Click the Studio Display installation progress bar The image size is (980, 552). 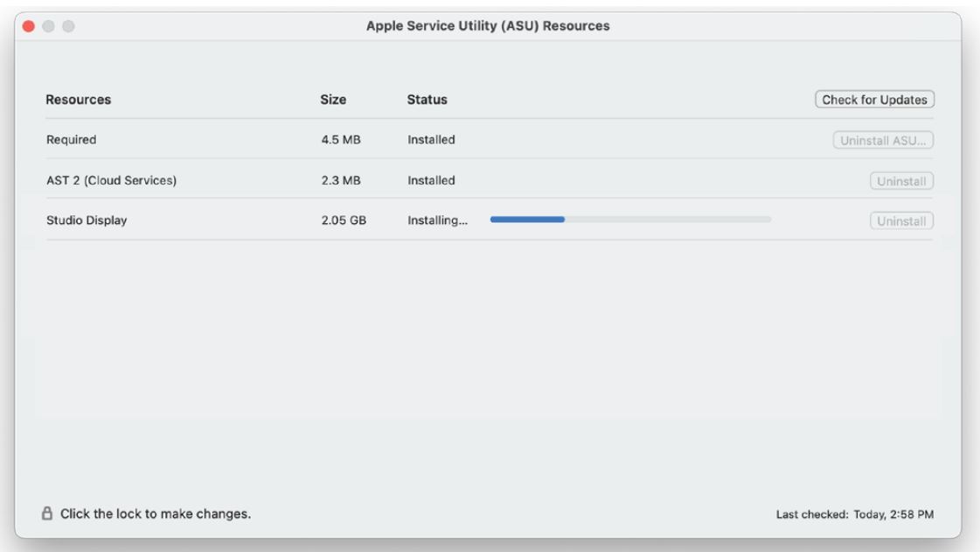pyautogui.click(x=630, y=220)
